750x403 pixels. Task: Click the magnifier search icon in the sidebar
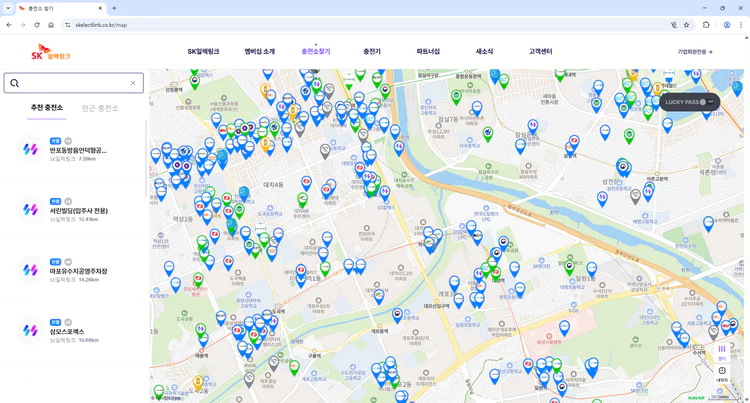(x=14, y=83)
